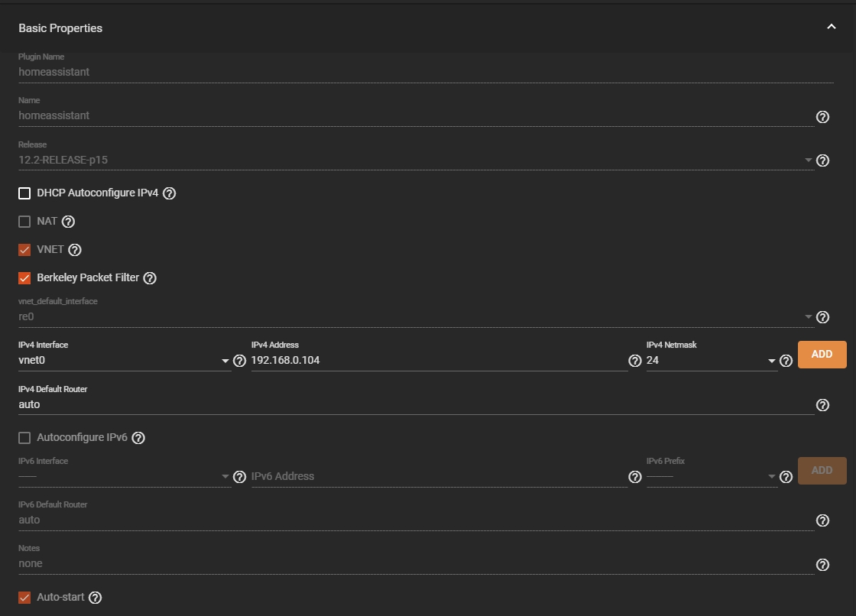Open help icon next to Auto-start
Viewport: 856px width, 616px height.
coord(95,598)
